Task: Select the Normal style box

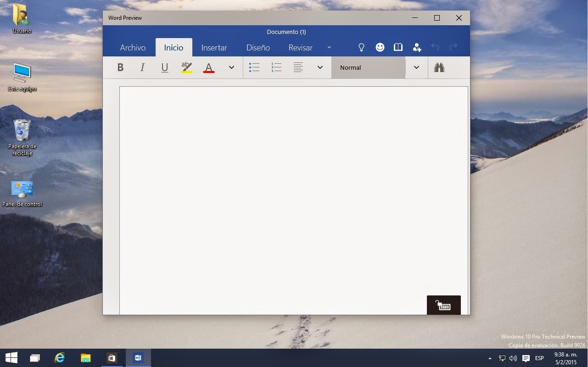Action: (368, 67)
